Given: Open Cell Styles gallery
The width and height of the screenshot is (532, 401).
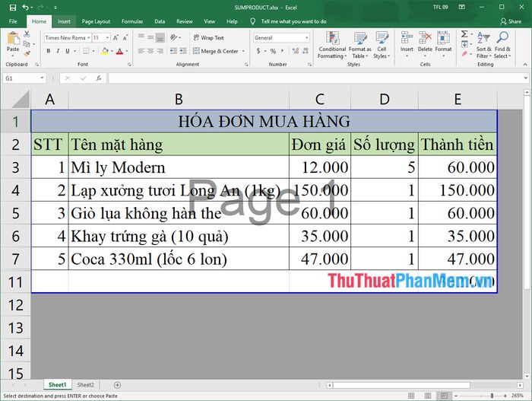Looking at the screenshot, I should (382, 45).
